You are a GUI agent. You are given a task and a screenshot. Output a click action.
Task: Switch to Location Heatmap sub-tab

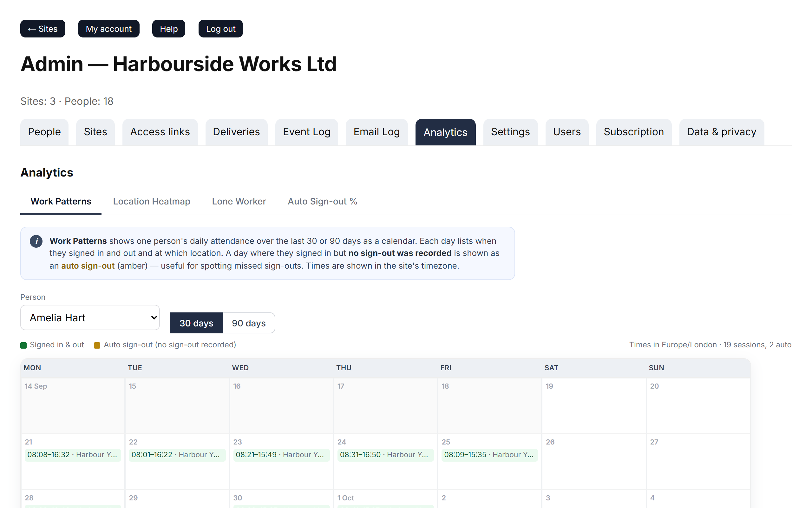tap(152, 202)
